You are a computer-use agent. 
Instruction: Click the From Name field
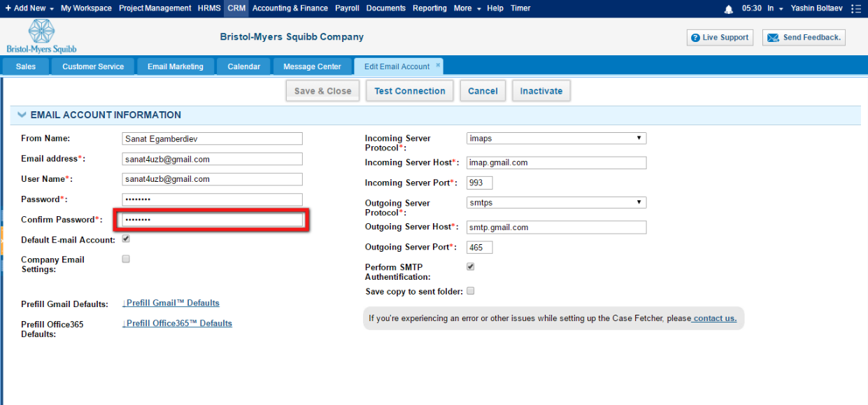click(212, 138)
